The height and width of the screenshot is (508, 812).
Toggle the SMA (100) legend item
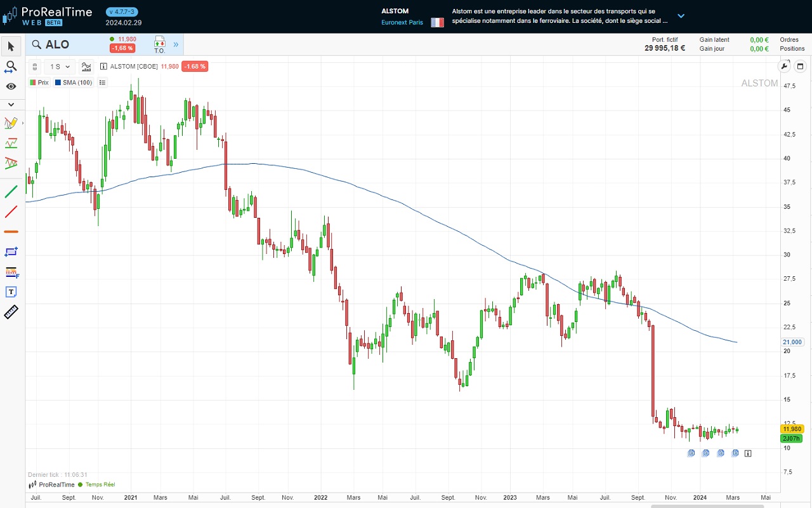(73, 83)
